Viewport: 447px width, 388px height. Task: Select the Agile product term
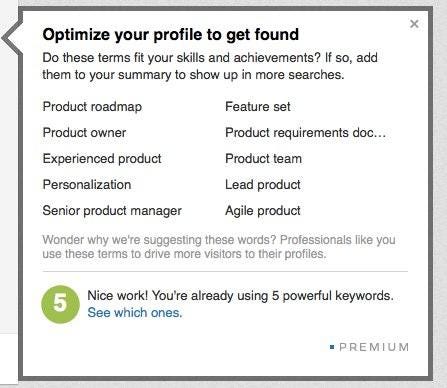263,211
